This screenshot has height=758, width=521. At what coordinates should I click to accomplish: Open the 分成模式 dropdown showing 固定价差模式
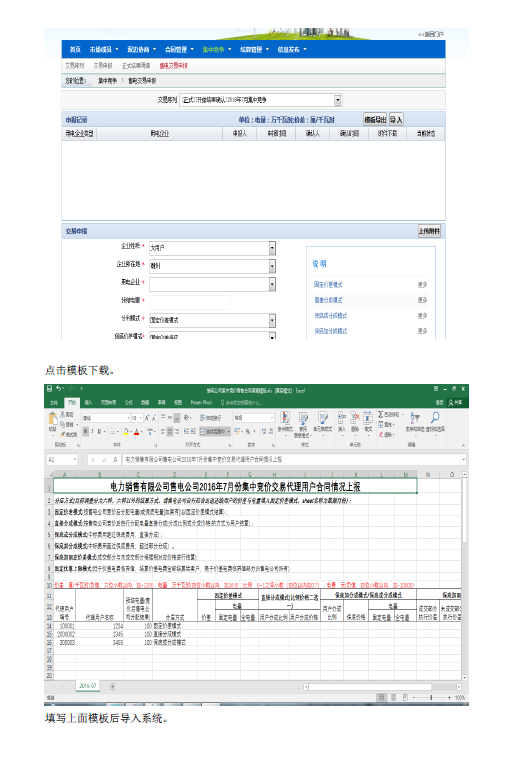pos(272,320)
